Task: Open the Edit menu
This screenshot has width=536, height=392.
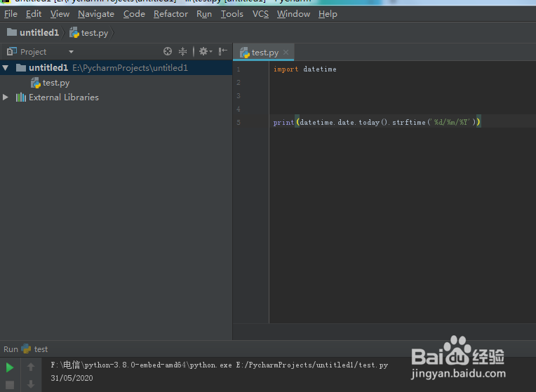Action: coord(34,14)
